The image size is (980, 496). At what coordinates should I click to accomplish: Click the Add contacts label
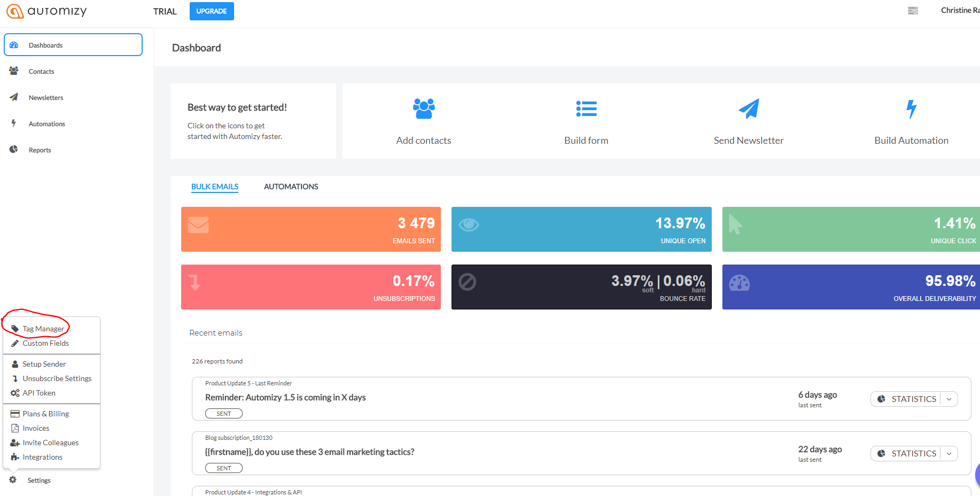click(x=424, y=141)
